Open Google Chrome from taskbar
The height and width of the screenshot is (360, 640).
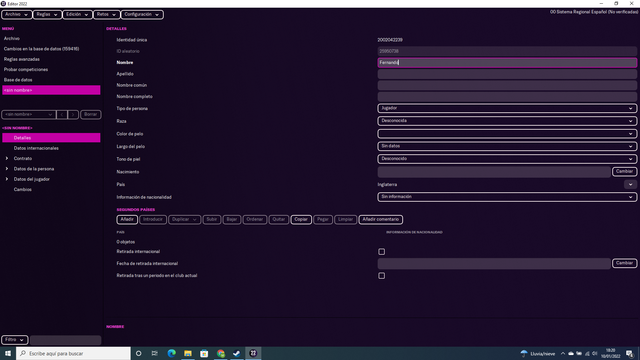(221, 353)
